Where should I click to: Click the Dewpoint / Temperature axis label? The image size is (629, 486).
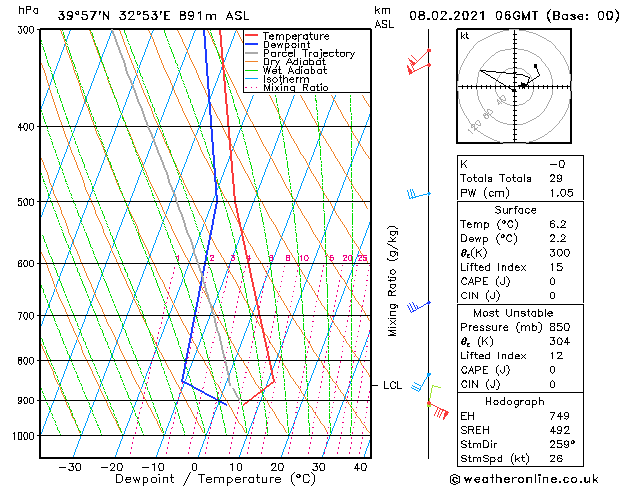(x=215, y=479)
